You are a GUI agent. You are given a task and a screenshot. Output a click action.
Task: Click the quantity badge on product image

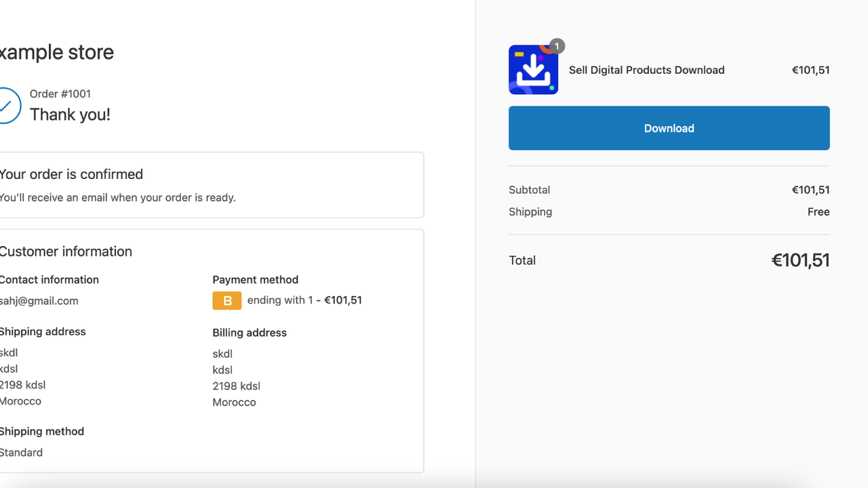point(557,46)
